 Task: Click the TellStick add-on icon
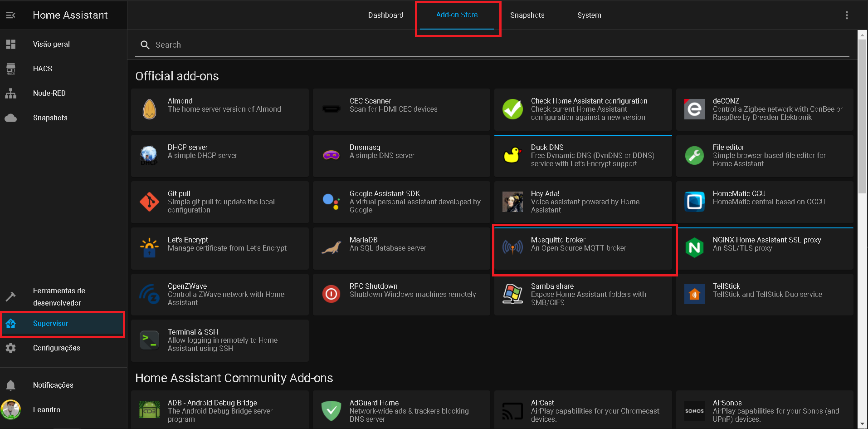[694, 294]
